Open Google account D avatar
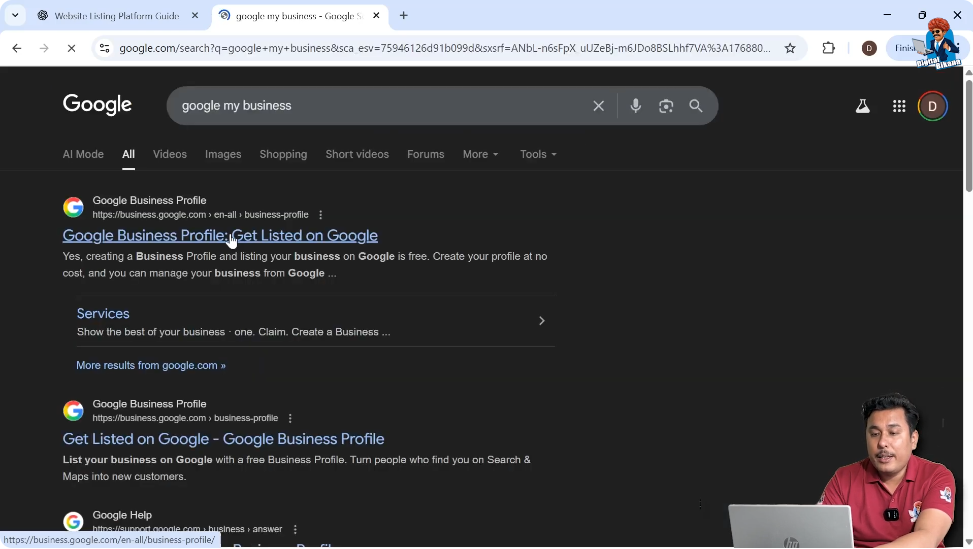 [x=932, y=106]
